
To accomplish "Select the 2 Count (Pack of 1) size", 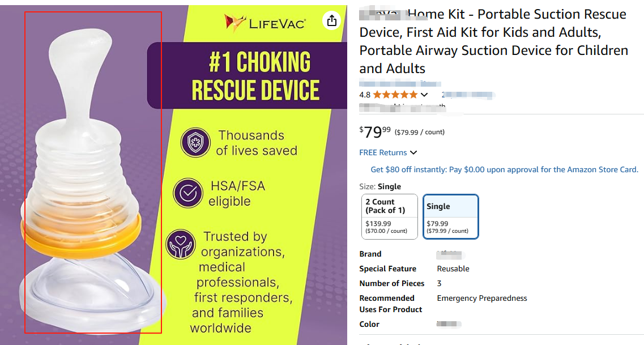I will 390,216.
